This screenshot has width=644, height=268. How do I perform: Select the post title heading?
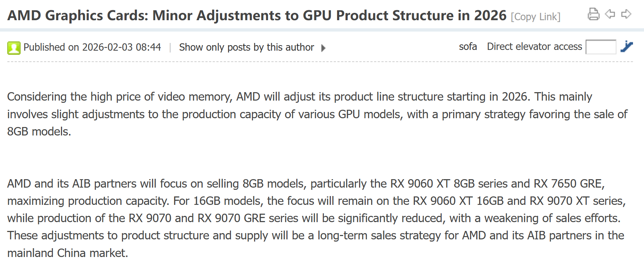tap(257, 15)
